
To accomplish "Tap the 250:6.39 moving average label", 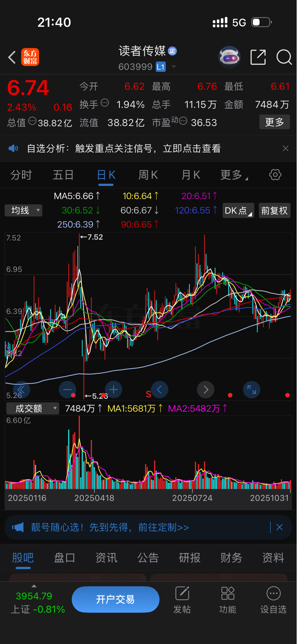I will tap(79, 224).
